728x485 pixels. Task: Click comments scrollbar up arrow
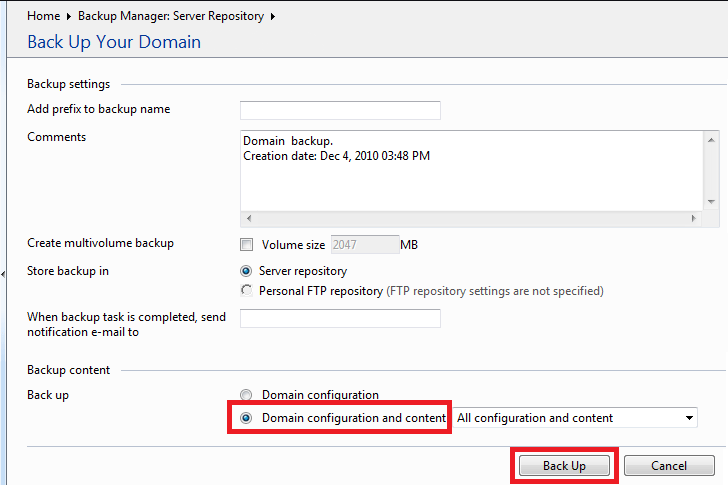click(711, 140)
